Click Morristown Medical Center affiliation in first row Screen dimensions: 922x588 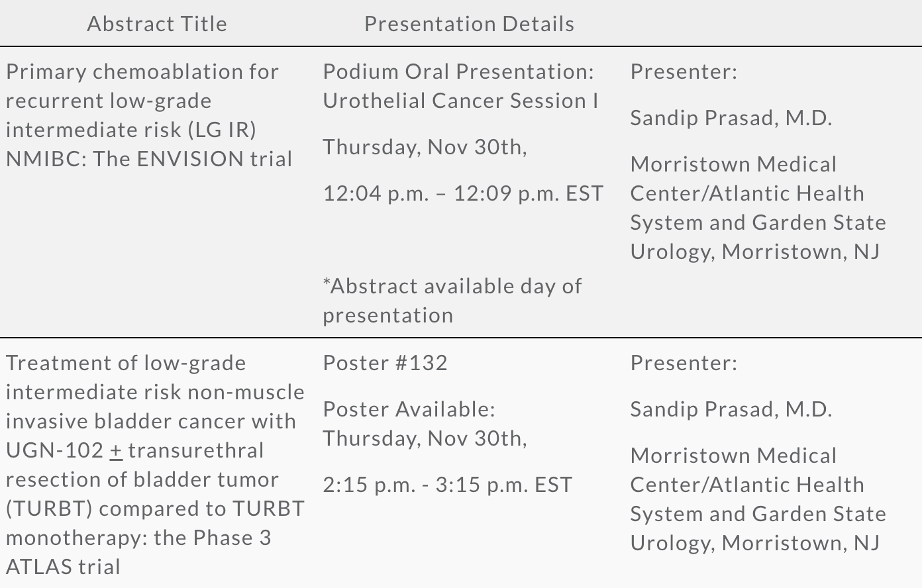click(758, 208)
